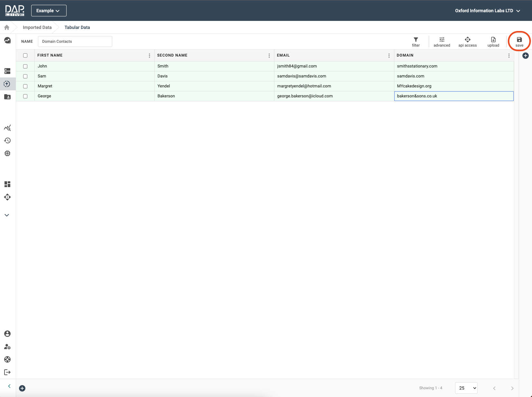
Task: Navigate to Imported Data breadcrumb
Action: click(37, 27)
